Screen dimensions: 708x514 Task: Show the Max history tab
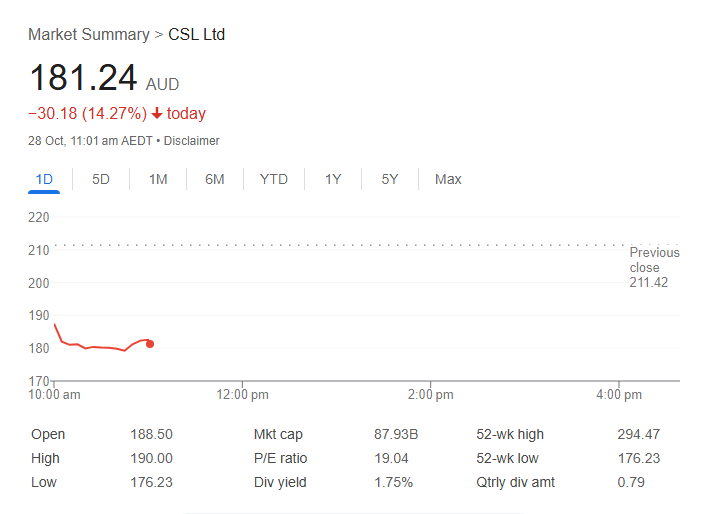point(448,179)
